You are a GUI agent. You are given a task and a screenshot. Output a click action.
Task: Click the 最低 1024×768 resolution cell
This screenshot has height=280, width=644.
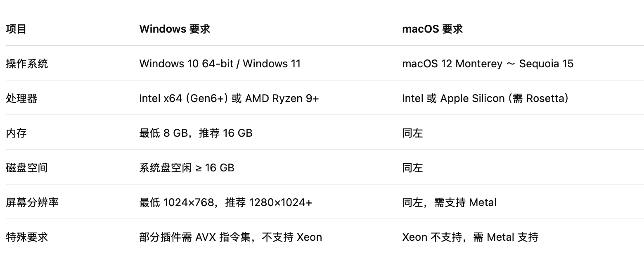pyautogui.click(x=226, y=202)
